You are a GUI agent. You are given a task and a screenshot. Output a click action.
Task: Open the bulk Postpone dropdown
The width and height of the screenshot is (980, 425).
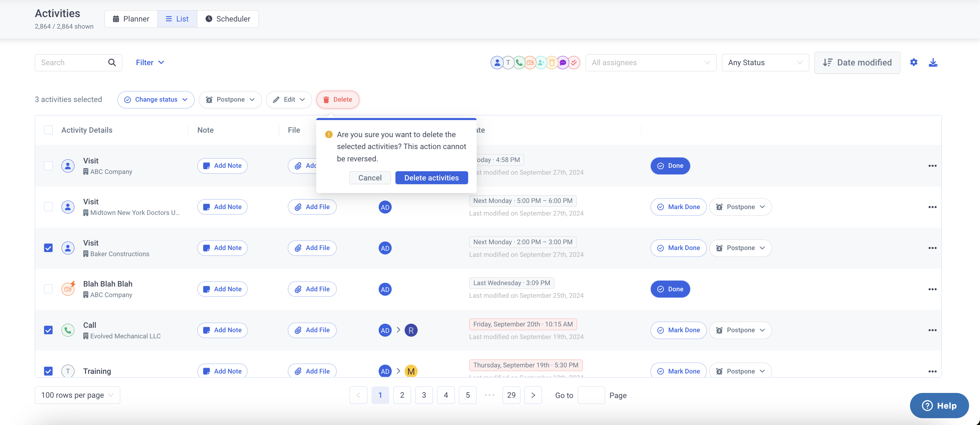coord(230,100)
